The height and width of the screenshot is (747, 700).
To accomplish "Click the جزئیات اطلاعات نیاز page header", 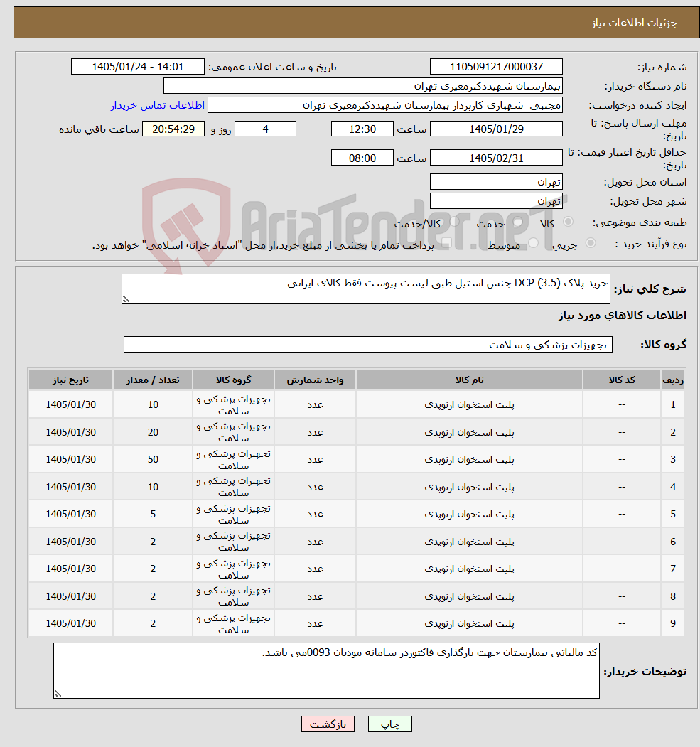I will click(x=634, y=23).
